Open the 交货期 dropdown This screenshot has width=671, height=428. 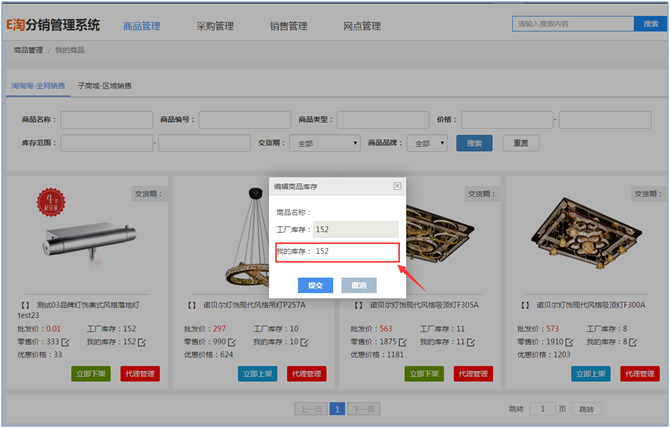(324, 144)
